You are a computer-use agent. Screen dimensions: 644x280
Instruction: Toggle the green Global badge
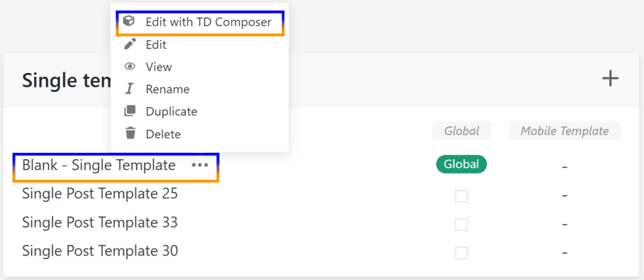(462, 165)
